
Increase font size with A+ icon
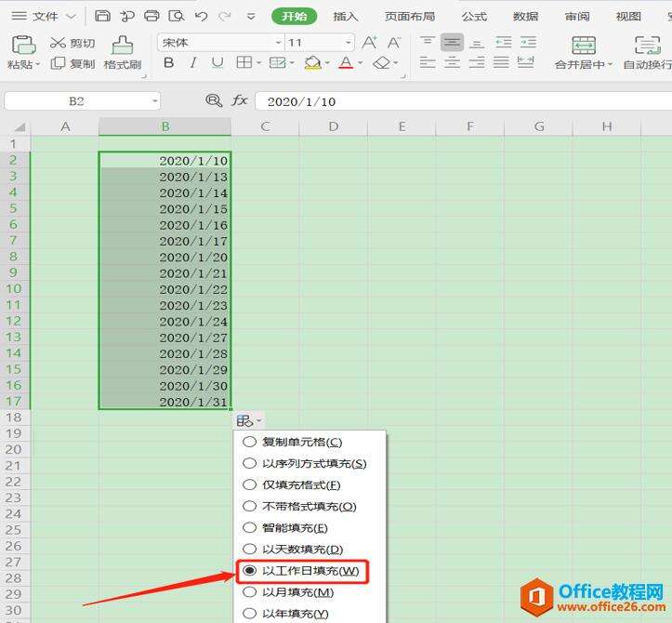click(x=369, y=43)
